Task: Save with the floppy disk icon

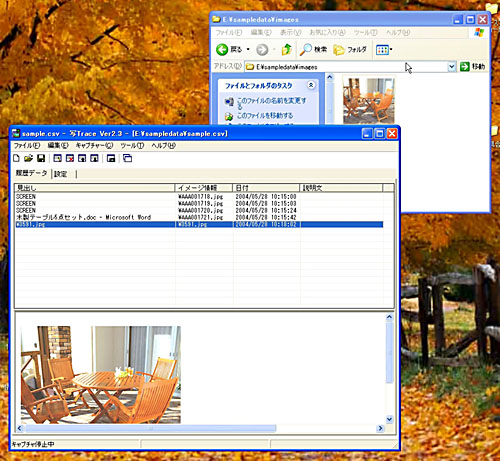Action: pyautogui.click(x=41, y=158)
